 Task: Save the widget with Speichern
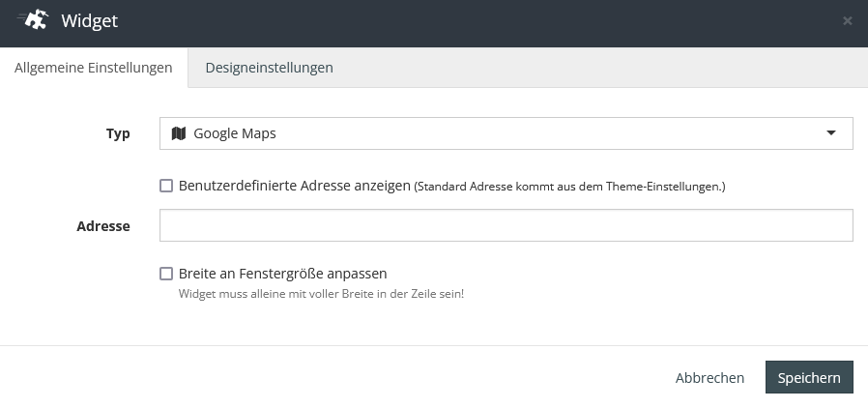pos(809,378)
